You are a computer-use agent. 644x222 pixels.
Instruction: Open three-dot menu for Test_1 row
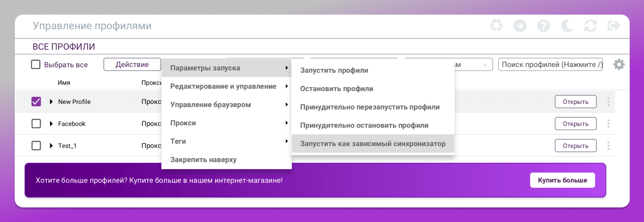click(x=608, y=146)
